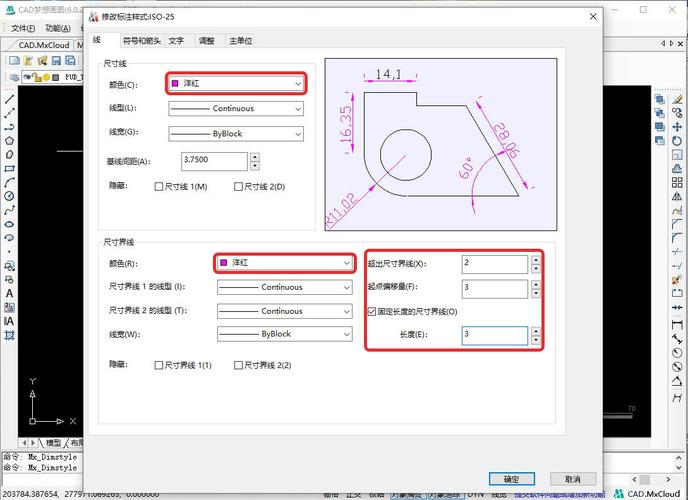Switch to the 主单位 tab
Image resolution: width=688 pixels, height=500 pixels.
pyautogui.click(x=240, y=41)
